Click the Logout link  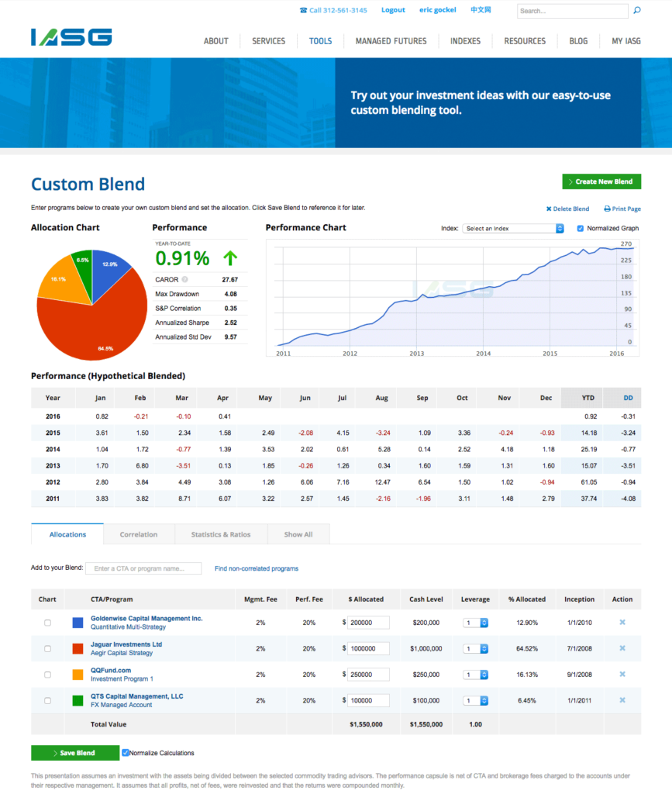click(393, 9)
